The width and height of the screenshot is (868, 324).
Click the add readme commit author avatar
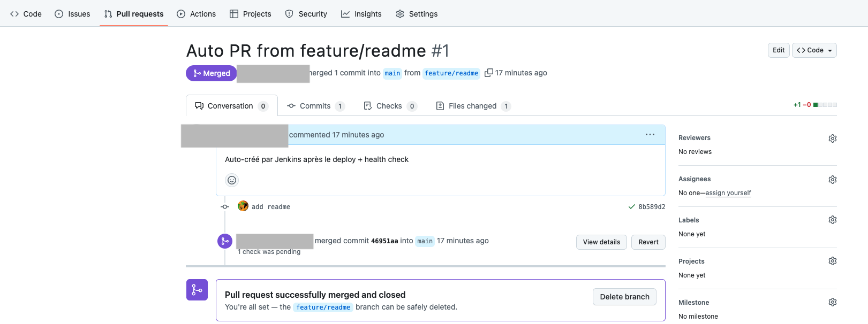click(243, 206)
